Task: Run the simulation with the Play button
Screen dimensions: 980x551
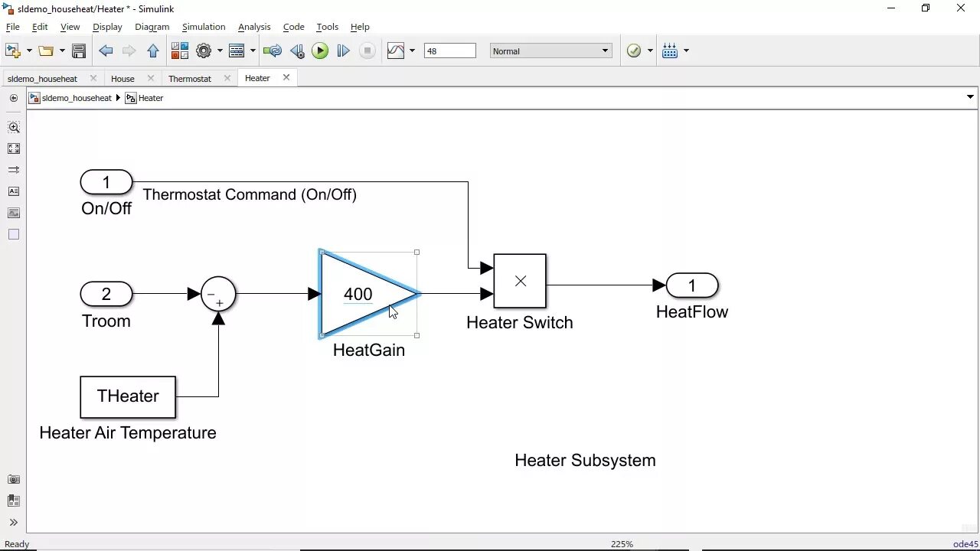Action: [320, 51]
